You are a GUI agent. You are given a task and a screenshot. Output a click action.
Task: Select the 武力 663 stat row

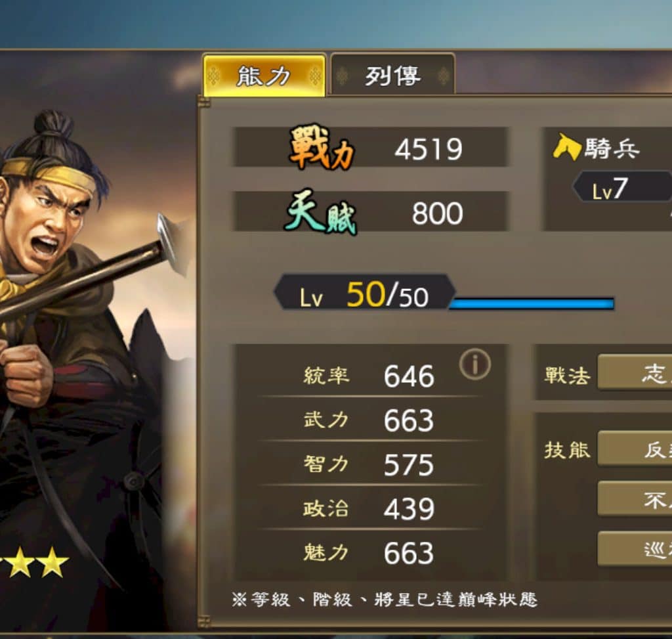click(369, 420)
